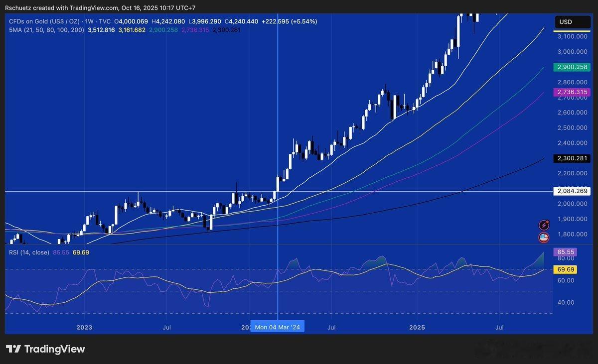Click the magenta 2,736.315 price axis label
Viewport: 598px width, 364px height.
click(572, 92)
